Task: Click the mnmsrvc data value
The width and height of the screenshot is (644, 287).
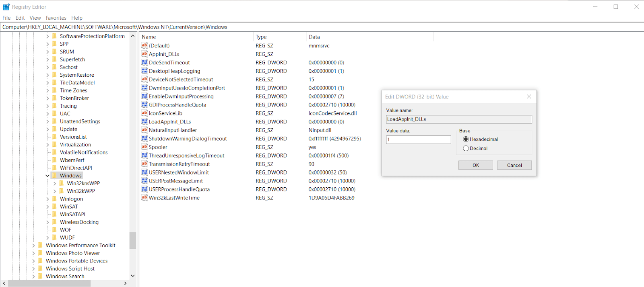Action: coord(319,45)
